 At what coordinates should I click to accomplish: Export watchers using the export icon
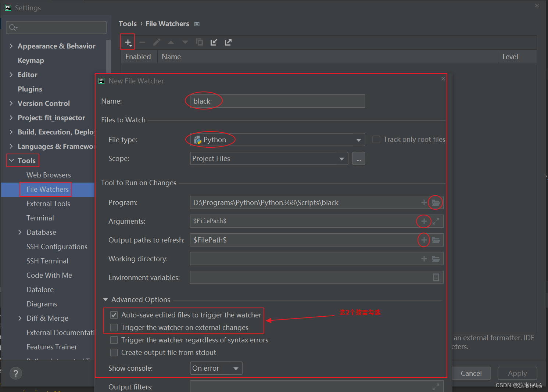click(228, 42)
